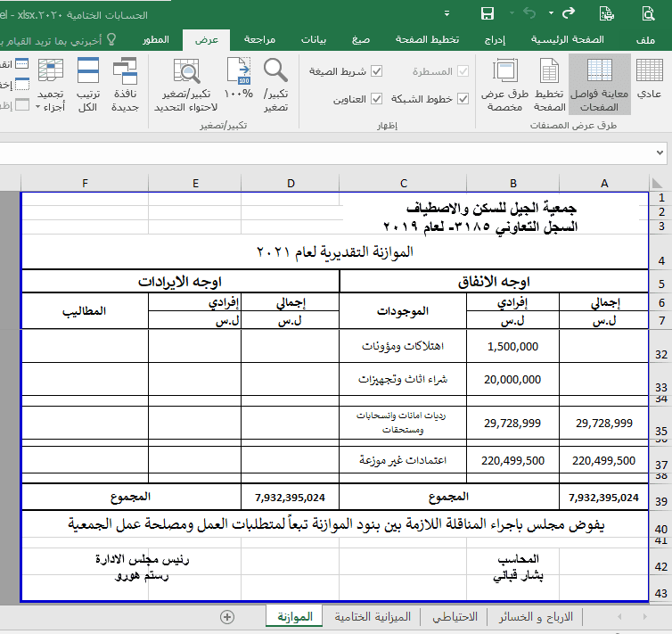Switch to sheet الميزانية الختامية

pos(373,617)
